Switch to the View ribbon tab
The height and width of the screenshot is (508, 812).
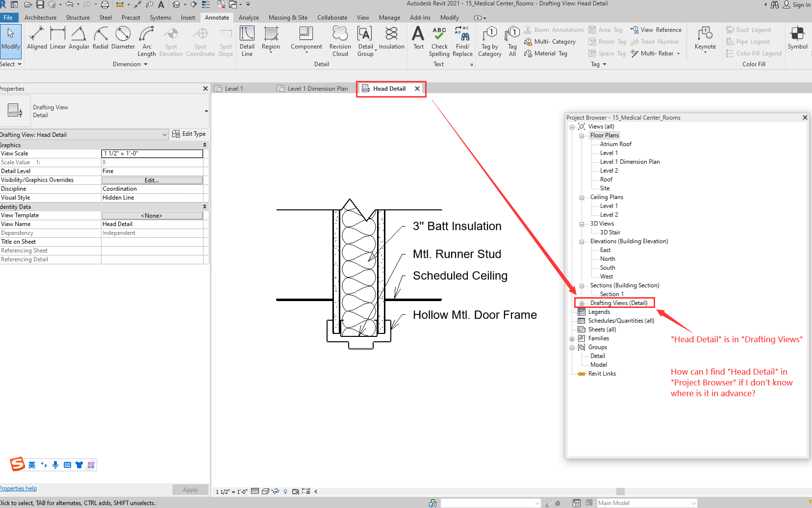coord(363,17)
